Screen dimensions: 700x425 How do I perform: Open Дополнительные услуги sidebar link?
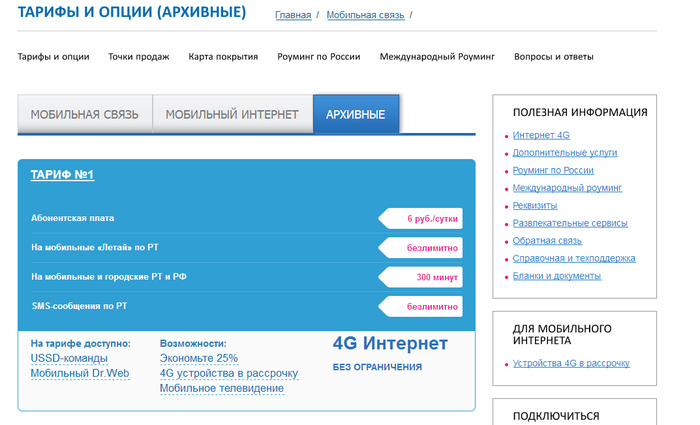(x=565, y=153)
